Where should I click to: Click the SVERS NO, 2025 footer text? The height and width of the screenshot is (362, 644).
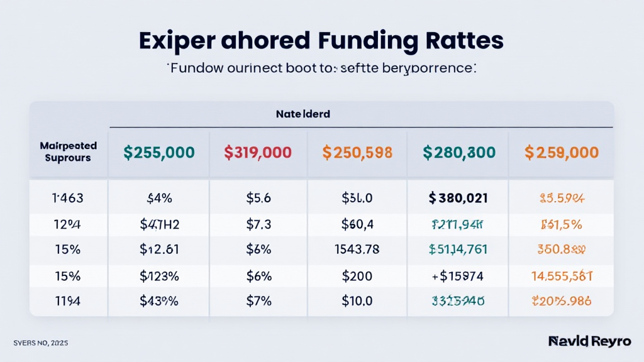click(x=41, y=343)
